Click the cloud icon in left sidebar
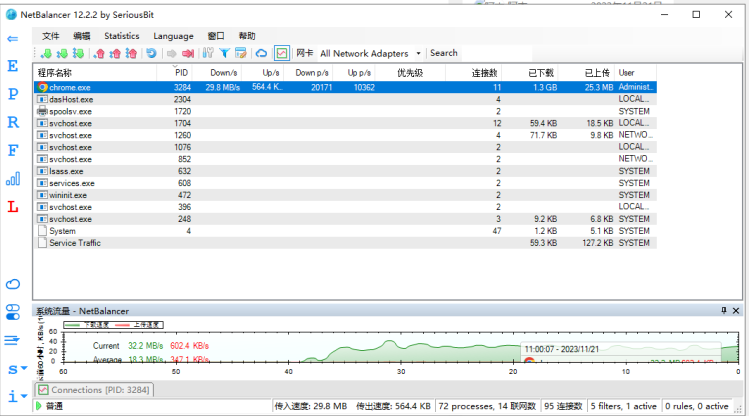 (x=13, y=284)
